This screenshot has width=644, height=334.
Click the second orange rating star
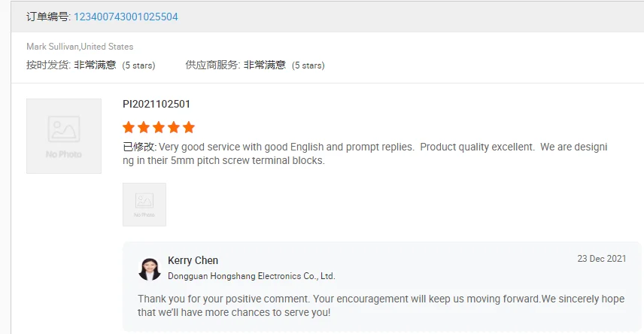tap(144, 127)
